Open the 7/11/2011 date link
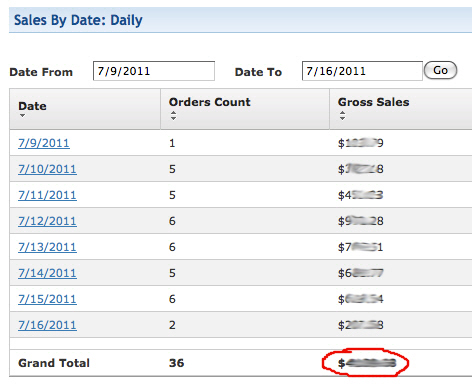Viewport: 472px width, 387px height. click(47, 195)
